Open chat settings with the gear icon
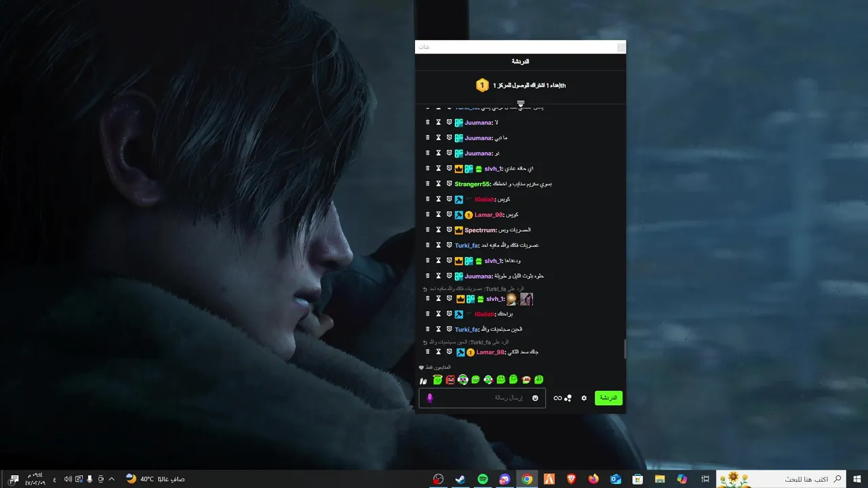 (x=584, y=398)
